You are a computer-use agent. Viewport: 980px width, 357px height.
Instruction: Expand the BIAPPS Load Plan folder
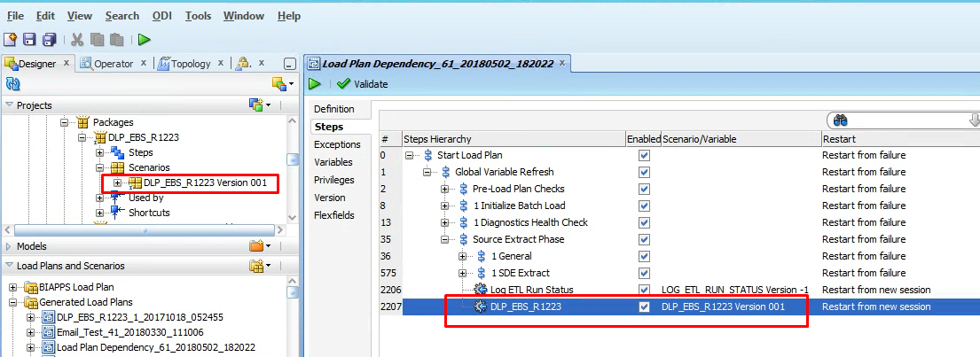click(15, 287)
